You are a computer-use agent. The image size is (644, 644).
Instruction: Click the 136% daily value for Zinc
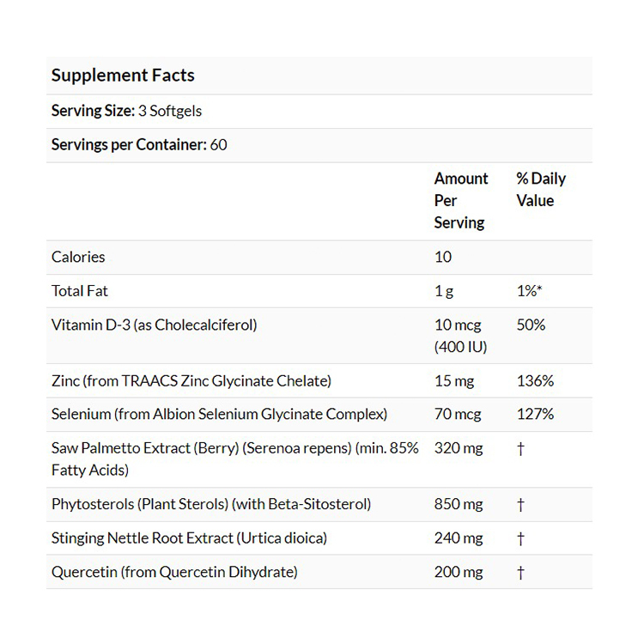point(534,380)
